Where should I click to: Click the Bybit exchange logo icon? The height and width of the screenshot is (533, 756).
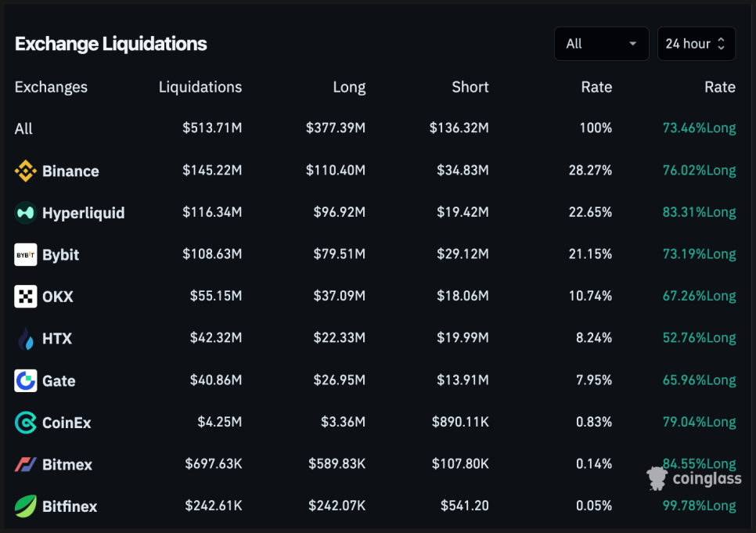point(26,255)
